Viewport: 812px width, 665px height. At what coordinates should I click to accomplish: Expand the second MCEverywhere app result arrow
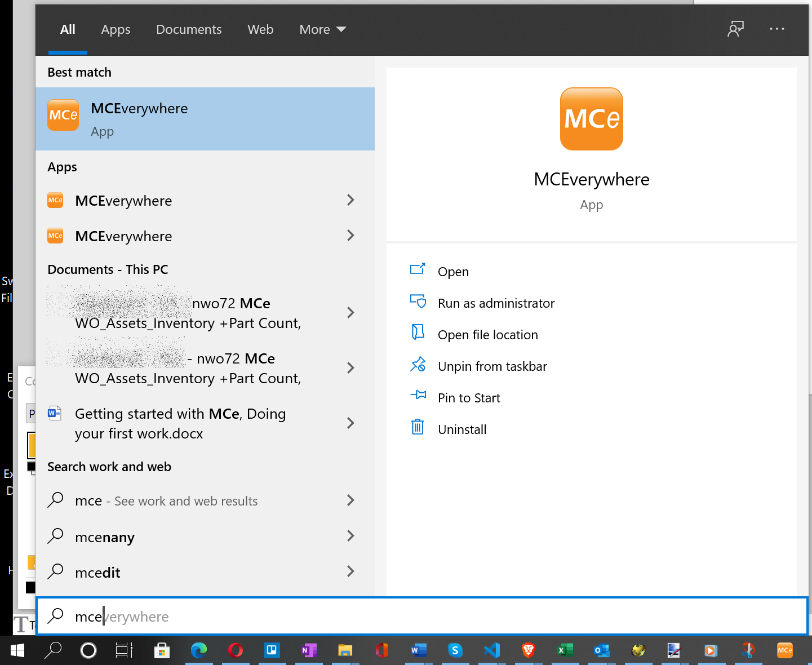[350, 236]
